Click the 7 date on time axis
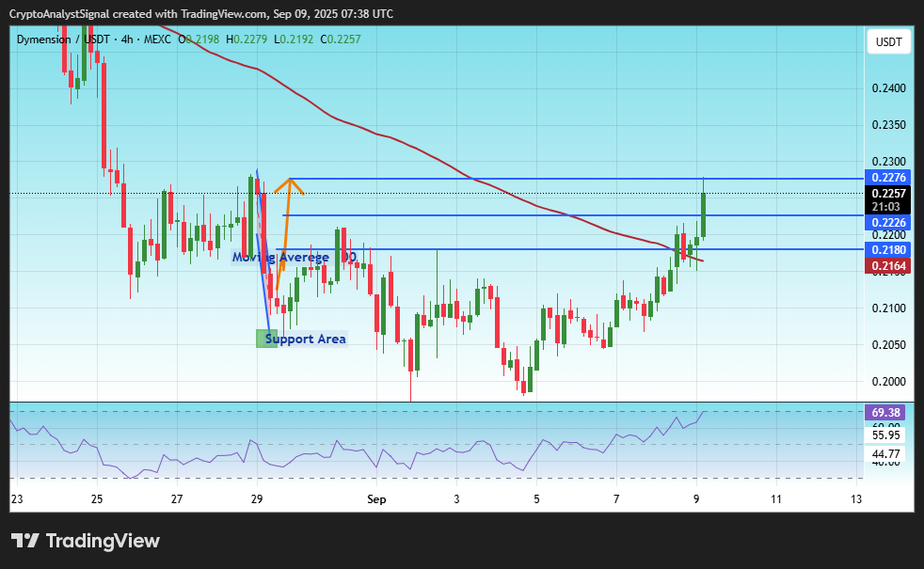The width and height of the screenshot is (924, 569). [x=616, y=498]
